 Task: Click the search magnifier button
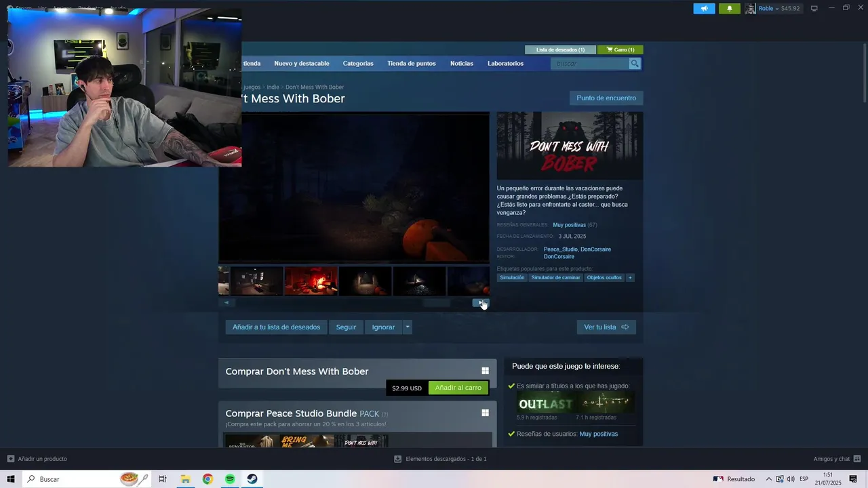[x=635, y=64]
